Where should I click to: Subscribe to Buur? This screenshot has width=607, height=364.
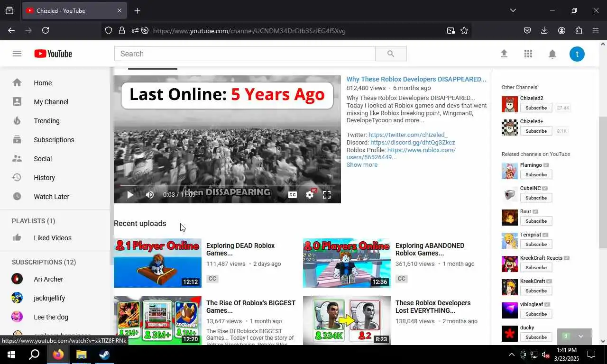pos(536,221)
